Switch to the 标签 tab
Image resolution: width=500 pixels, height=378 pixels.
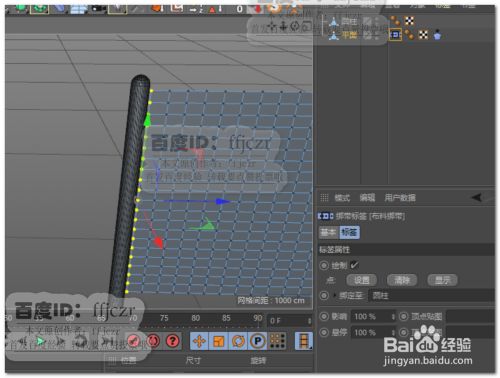pyautogui.click(x=349, y=232)
